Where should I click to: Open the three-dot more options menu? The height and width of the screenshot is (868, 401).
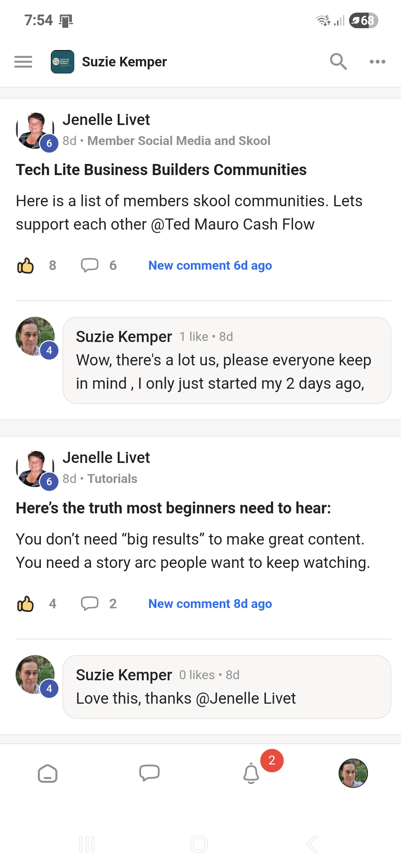(x=377, y=62)
